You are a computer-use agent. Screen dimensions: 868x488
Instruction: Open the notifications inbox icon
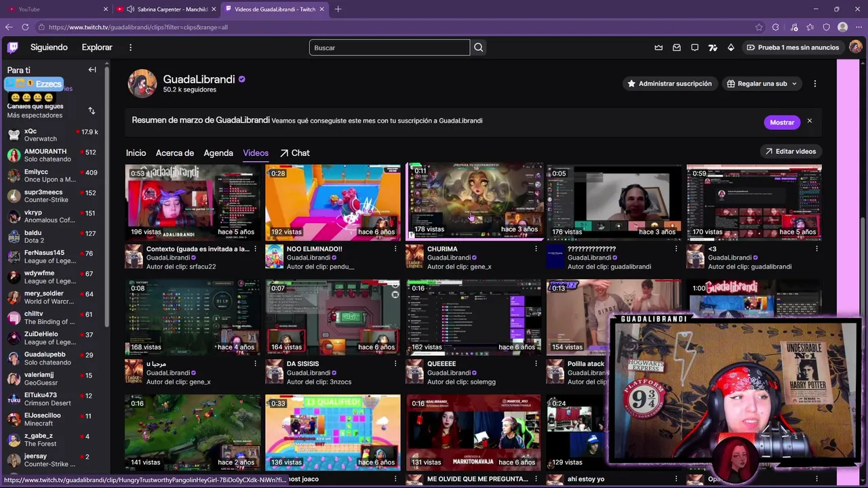[x=677, y=47]
